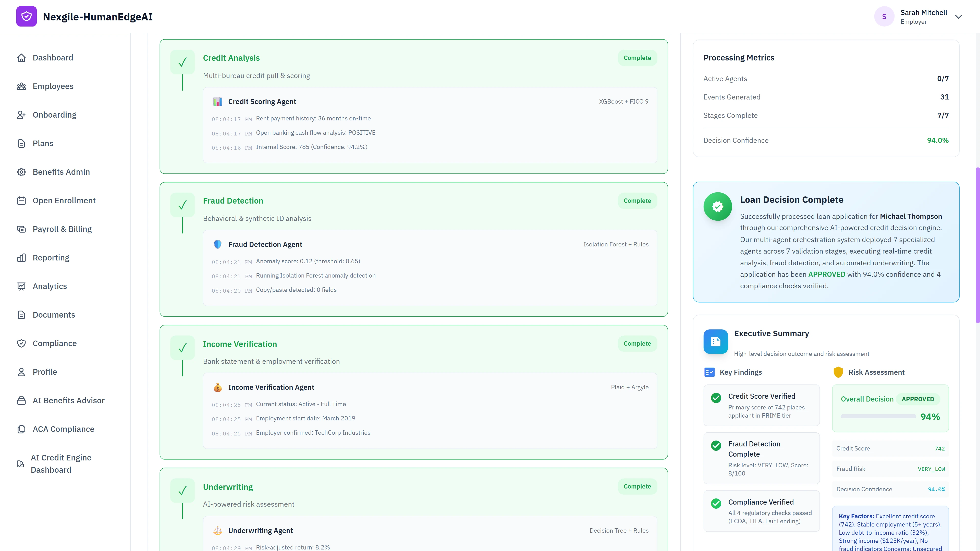980x551 pixels.
Task: Click the Credit Score Verified check indicator
Action: [717, 398]
